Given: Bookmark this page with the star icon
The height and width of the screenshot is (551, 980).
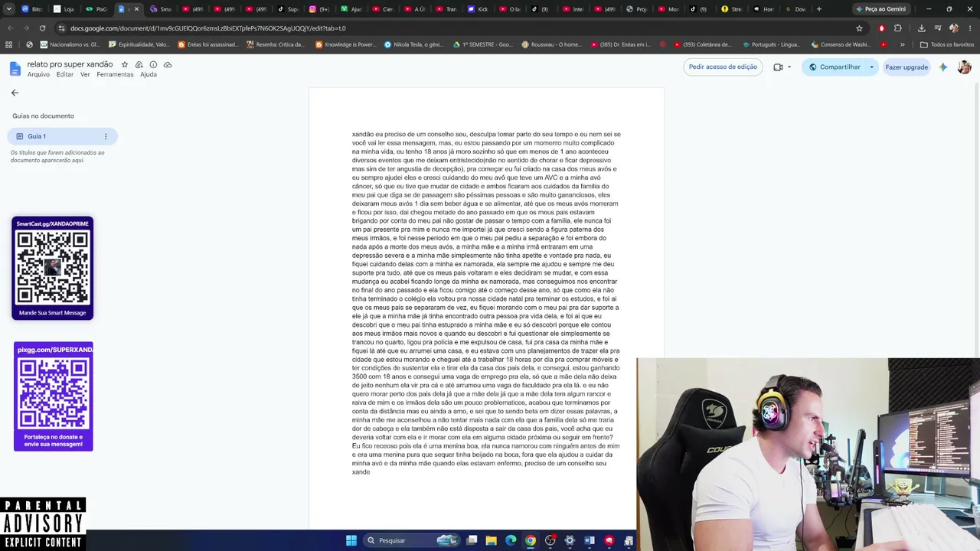Looking at the screenshot, I should [x=859, y=28].
